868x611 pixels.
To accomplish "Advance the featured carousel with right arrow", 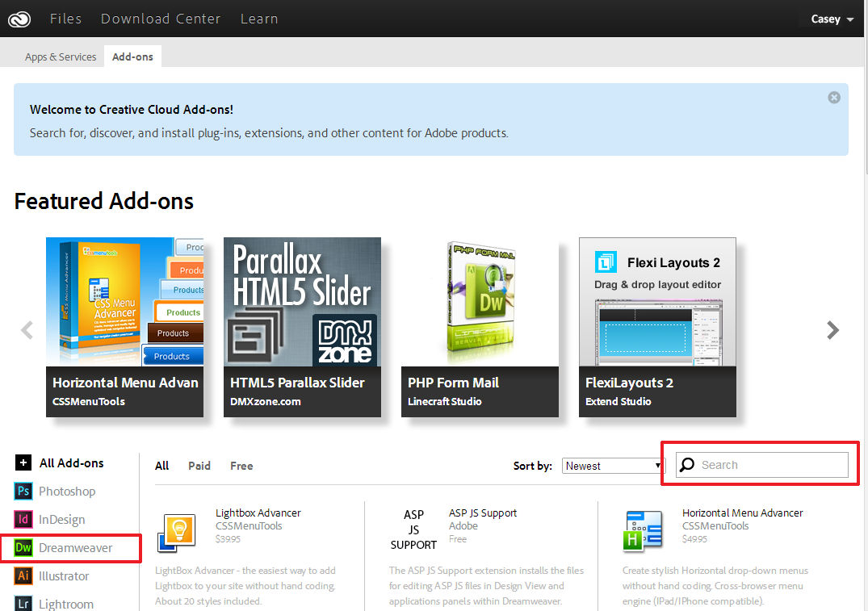I will coord(832,329).
